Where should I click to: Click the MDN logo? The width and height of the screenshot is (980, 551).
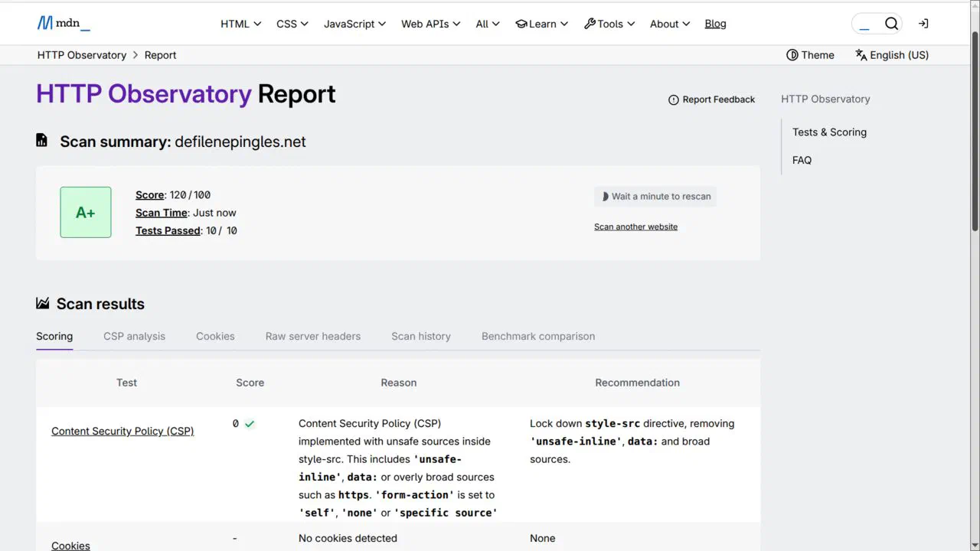64,23
